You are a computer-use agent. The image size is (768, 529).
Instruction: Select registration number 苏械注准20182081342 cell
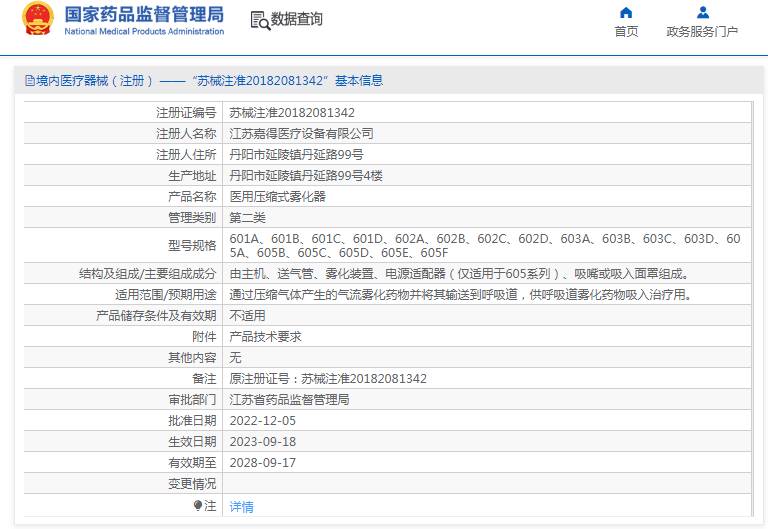[292, 113]
